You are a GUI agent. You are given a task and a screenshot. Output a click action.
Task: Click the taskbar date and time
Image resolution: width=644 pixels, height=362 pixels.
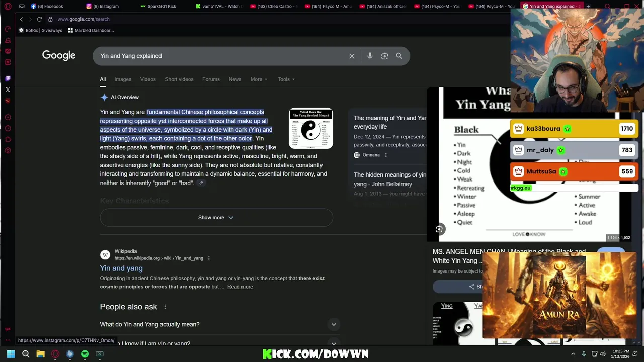pos(621,354)
